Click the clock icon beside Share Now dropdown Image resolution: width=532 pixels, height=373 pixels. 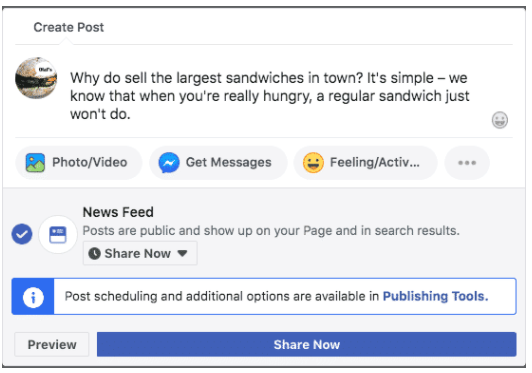tap(94, 254)
